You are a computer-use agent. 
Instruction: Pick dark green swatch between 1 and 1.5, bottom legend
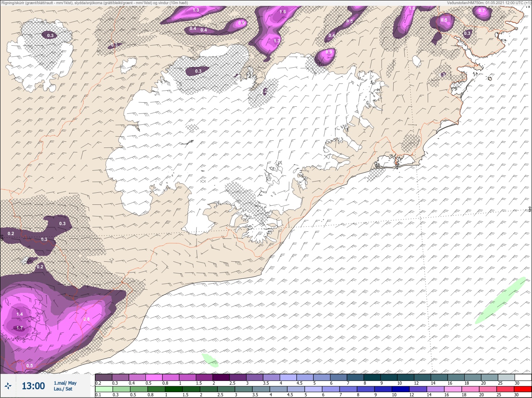[174, 389]
